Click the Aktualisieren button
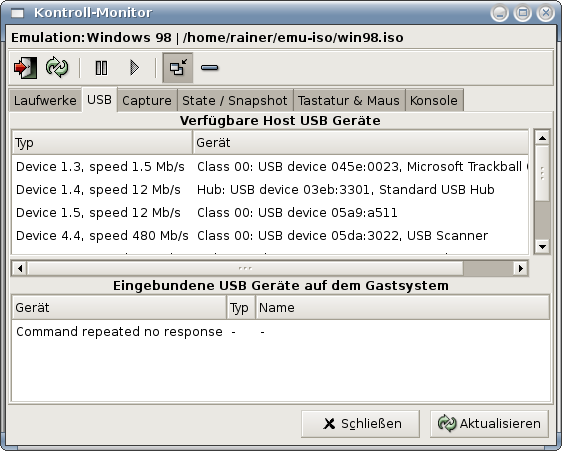 489,424
